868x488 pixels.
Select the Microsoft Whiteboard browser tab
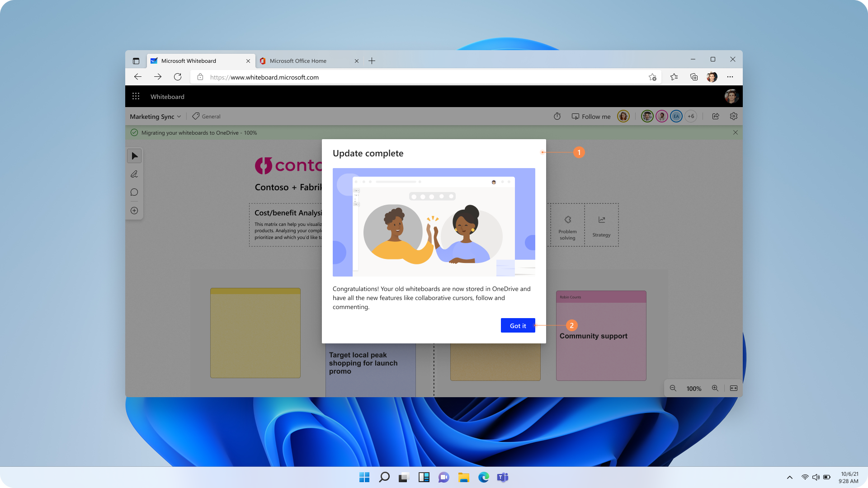(190, 61)
